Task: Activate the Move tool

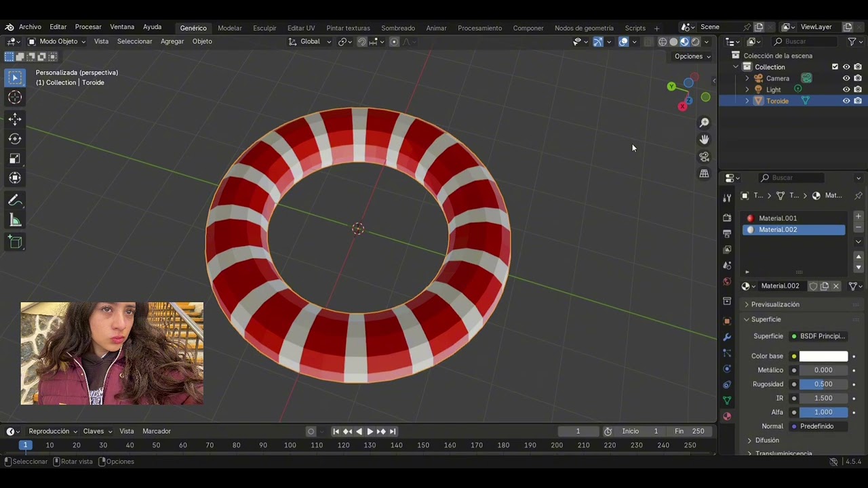Action: coord(15,119)
